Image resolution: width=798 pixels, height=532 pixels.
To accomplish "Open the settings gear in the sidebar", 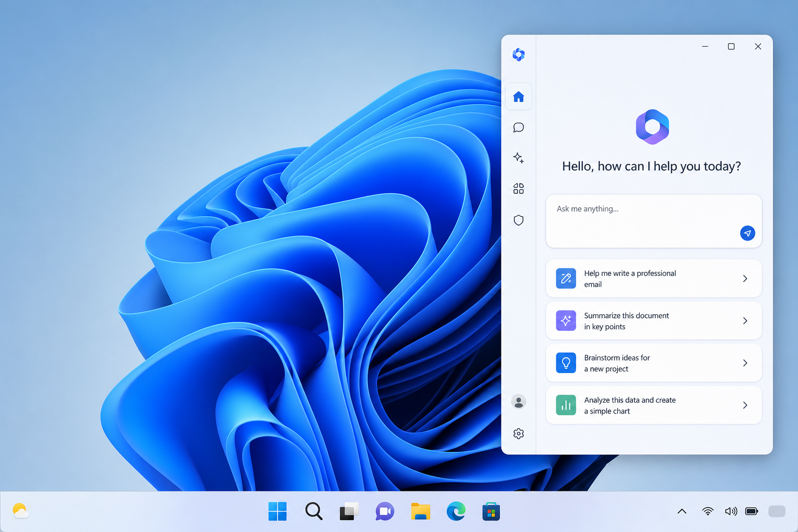I will point(518,434).
